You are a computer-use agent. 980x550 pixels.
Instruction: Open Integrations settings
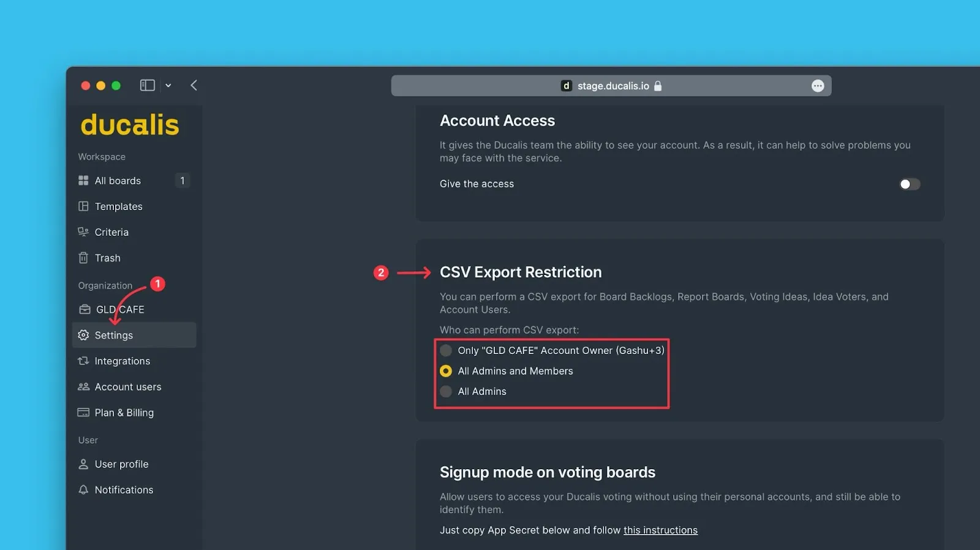point(123,361)
